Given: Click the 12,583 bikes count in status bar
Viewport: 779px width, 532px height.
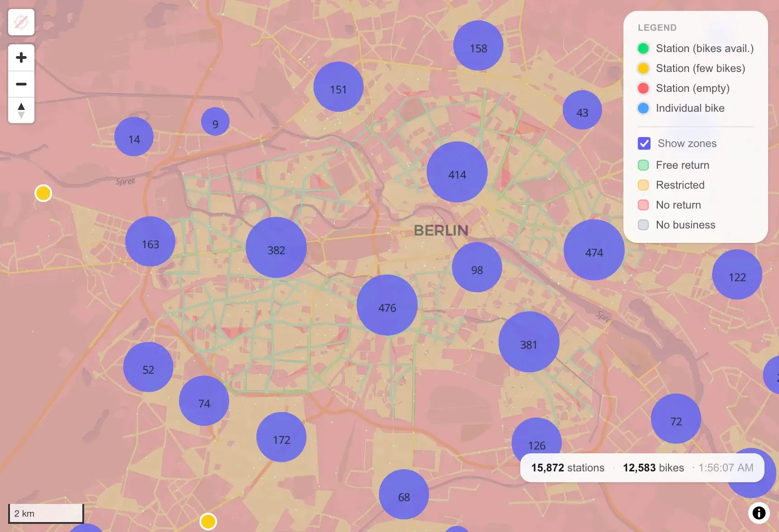Looking at the screenshot, I should [653, 468].
